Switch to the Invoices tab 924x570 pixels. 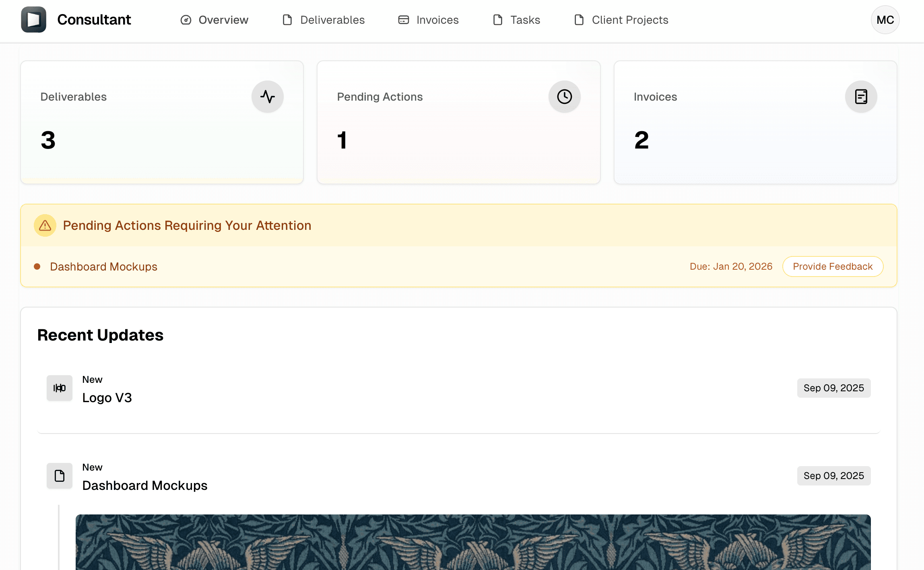point(437,20)
